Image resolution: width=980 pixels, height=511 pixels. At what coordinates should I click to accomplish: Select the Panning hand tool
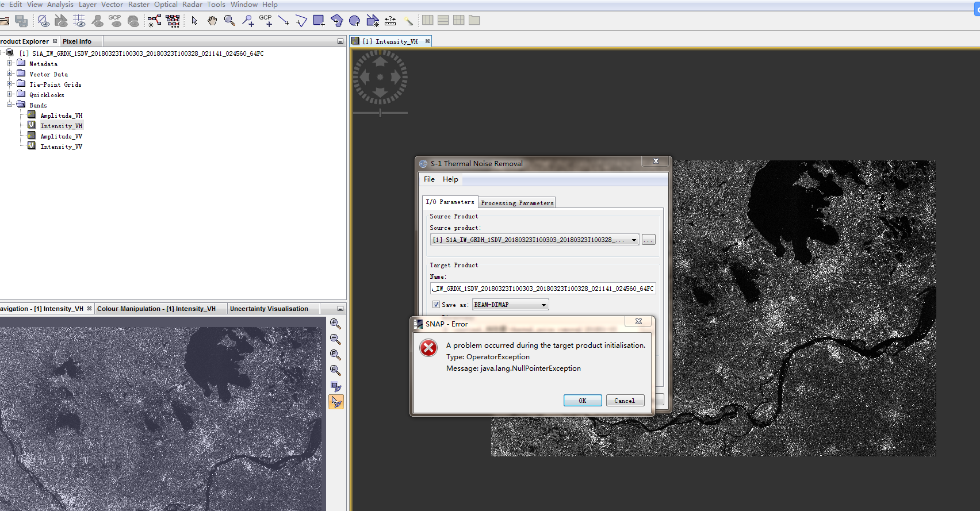[212, 21]
